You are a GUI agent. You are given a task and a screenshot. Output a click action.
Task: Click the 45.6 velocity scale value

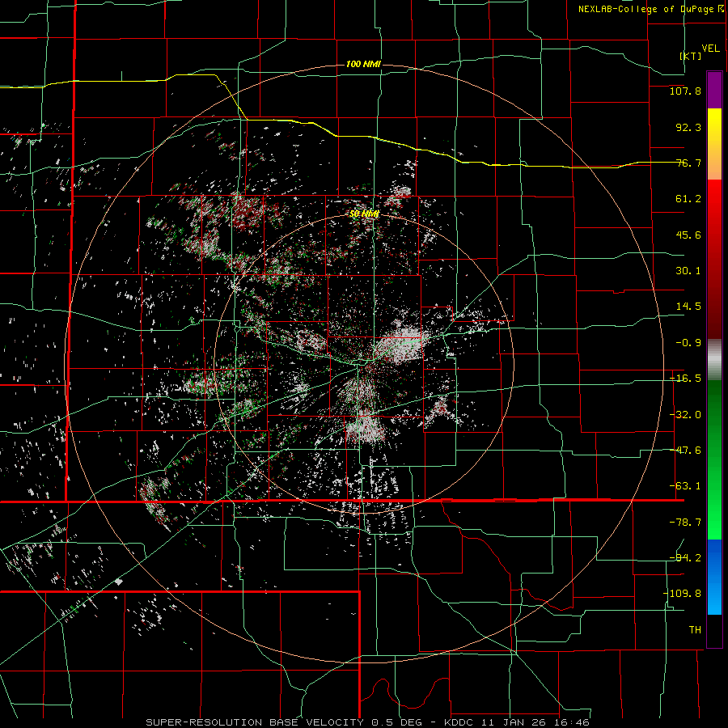(688, 235)
